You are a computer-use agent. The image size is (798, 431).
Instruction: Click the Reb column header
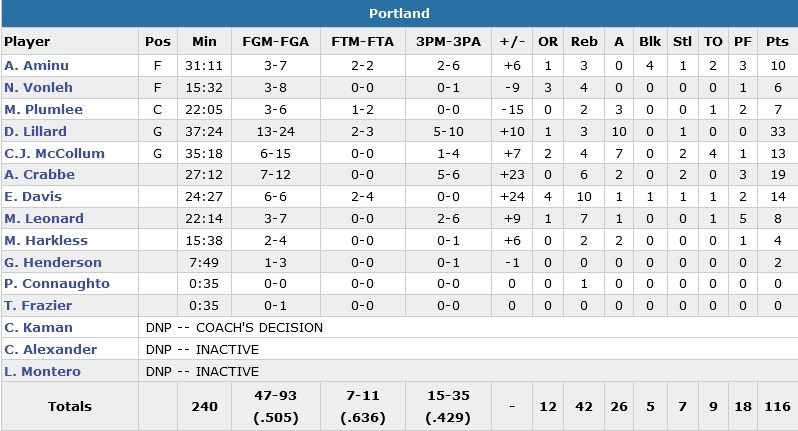tap(584, 42)
